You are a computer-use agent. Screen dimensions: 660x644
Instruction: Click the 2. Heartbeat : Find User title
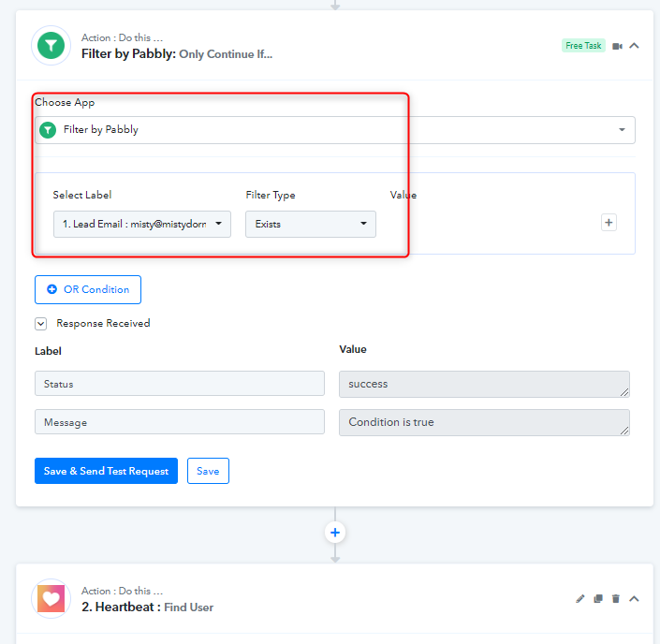(x=147, y=607)
